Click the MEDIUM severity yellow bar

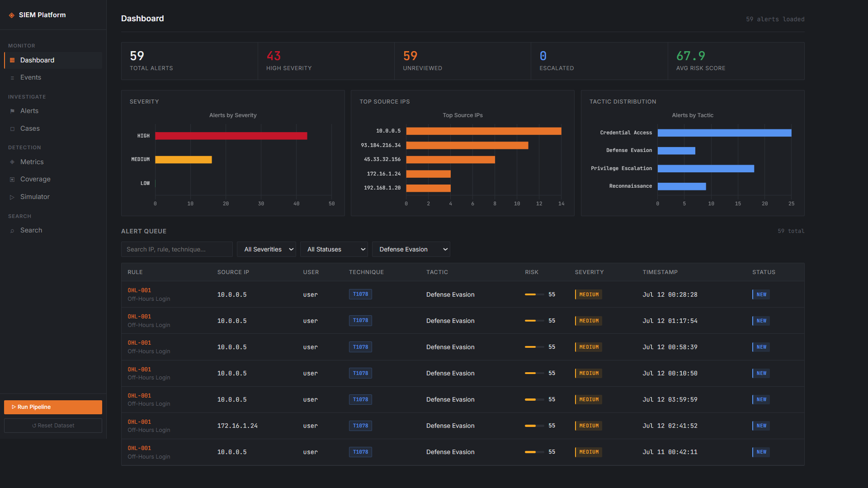click(183, 160)
